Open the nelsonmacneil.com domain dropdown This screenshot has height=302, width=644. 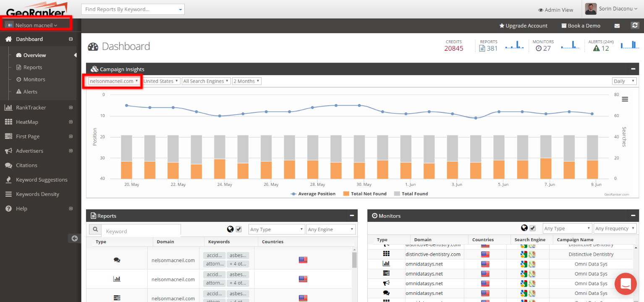113,81
